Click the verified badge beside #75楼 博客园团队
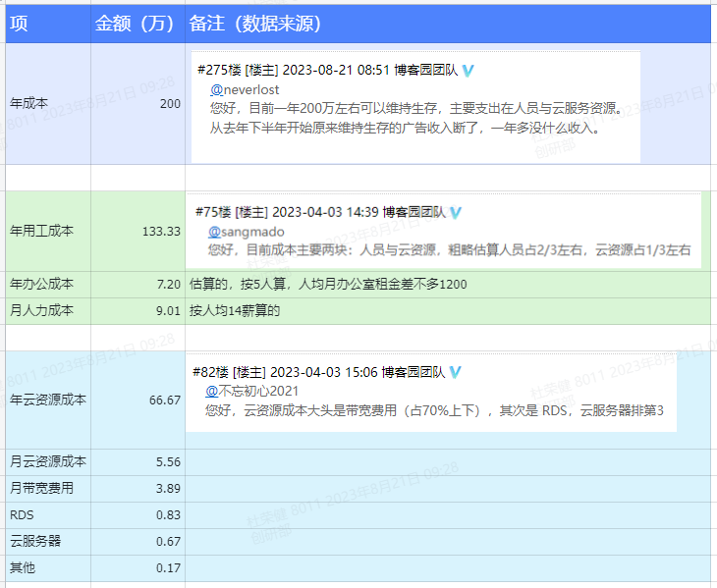The width and height of the screenshot is (717, 588). pyautogui.click(x=456, y=212)
